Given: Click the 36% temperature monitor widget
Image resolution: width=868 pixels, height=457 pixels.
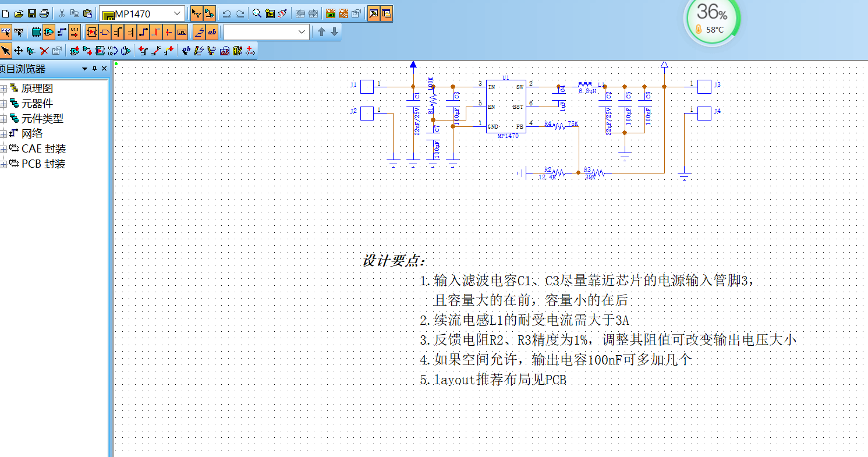Looking at the screenshot, I should pyautogui.click(x=712, y=19).
